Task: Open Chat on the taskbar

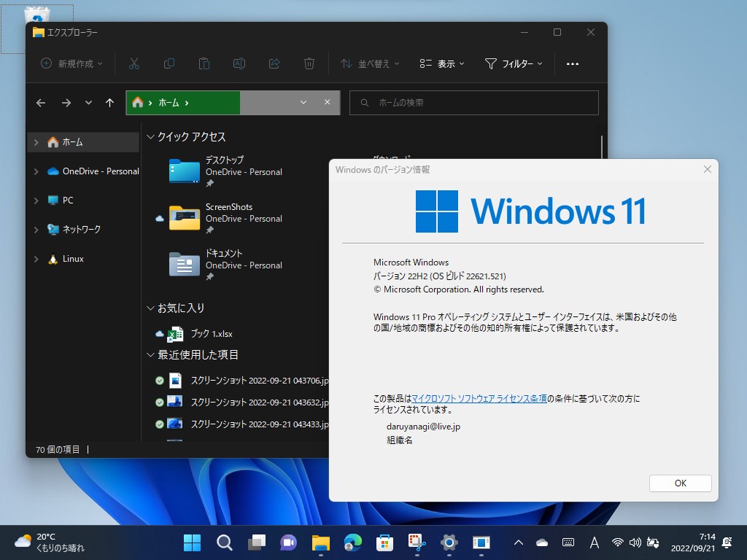Action: [x=289, y=542]
